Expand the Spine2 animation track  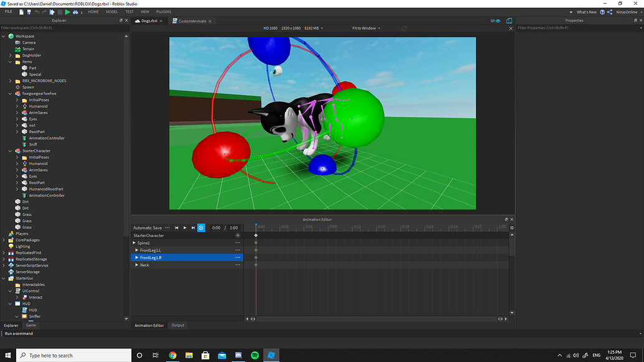coord(134,243)
